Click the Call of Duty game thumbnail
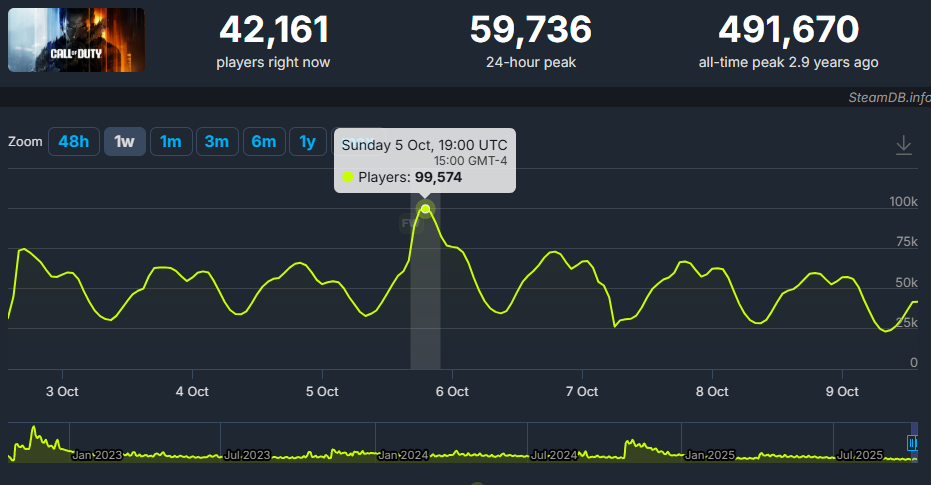The width and height of the screenshot is (931, 485). pyautogui.click(x=76, y=40)
